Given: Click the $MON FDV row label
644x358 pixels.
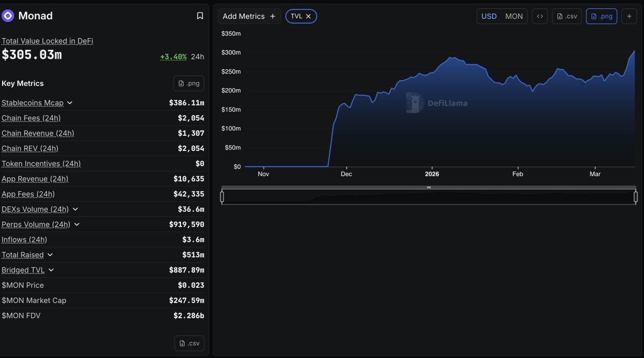Looking at the screenshot, I should (x=21, y=315).
